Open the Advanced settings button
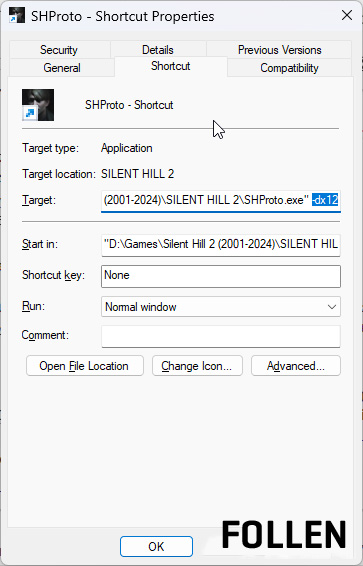The width and height of the screenshot is (363, 566). (x=296, y=366)
